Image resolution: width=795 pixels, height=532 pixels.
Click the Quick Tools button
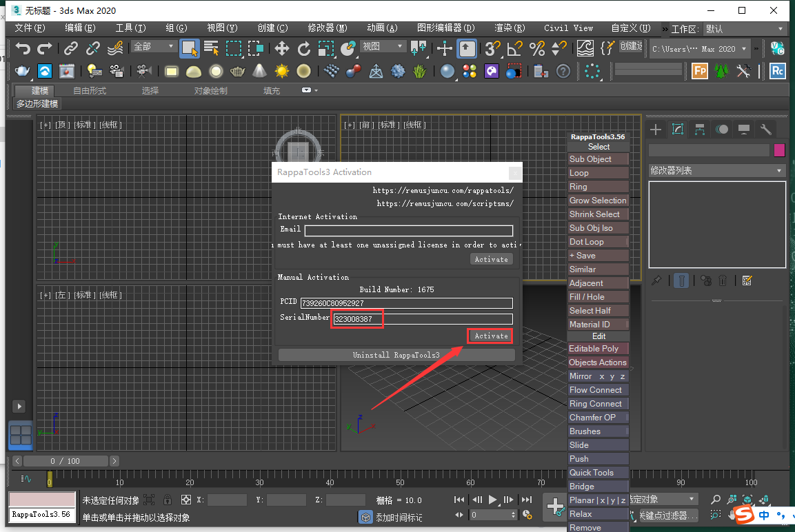tap(598, 473)
